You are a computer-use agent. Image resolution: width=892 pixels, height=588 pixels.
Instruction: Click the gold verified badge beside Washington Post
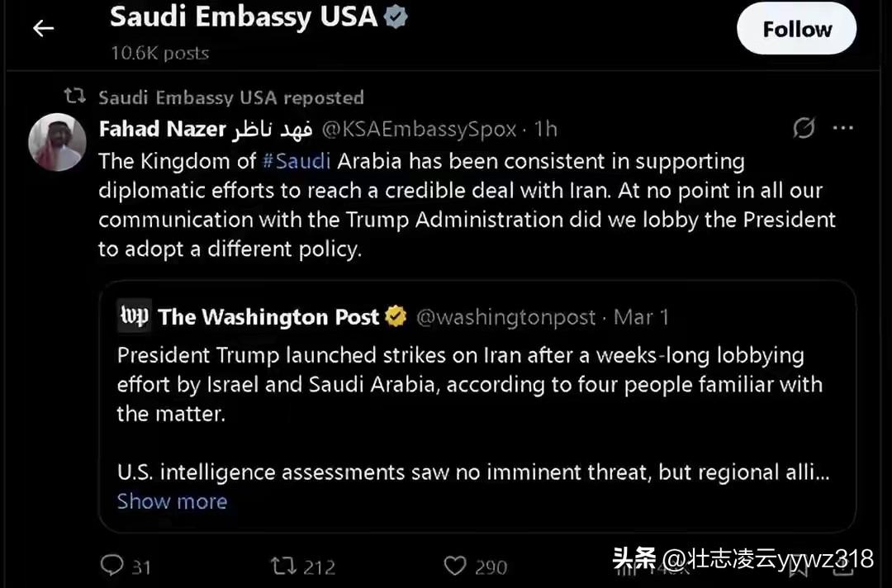pos(397,317)
